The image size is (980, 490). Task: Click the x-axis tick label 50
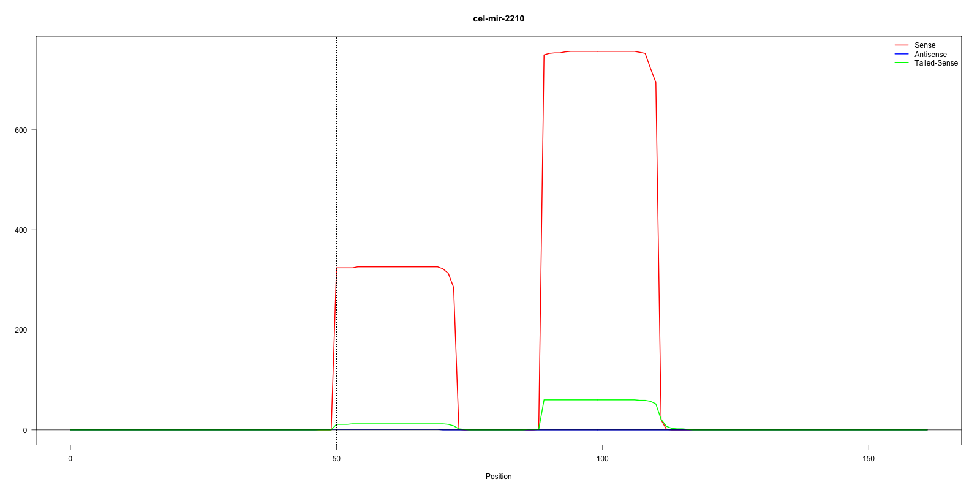(336, 459)
